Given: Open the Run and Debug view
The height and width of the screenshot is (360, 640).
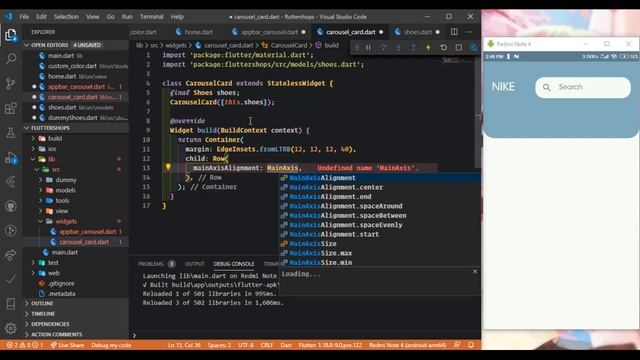Looking at the screenshot, I should tap(11, 158).
